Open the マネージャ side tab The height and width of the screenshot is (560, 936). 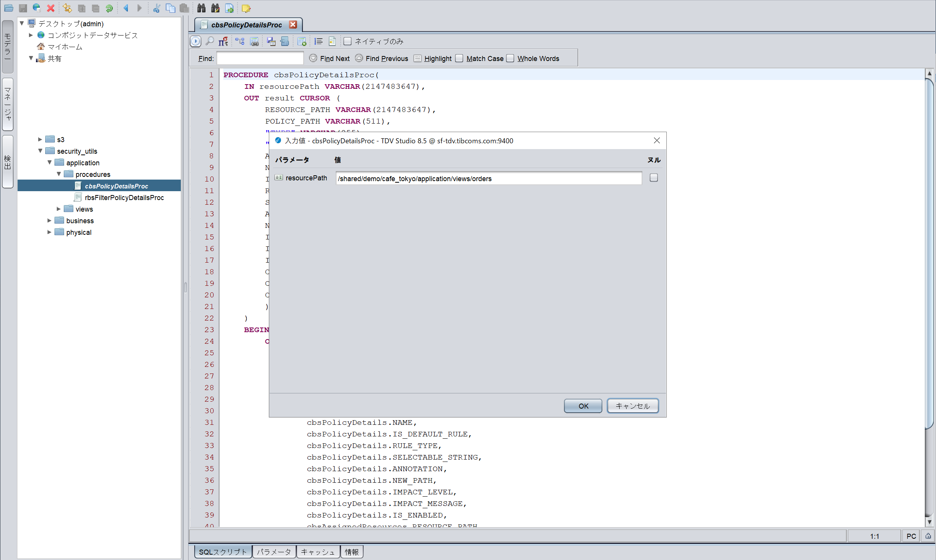7,104
